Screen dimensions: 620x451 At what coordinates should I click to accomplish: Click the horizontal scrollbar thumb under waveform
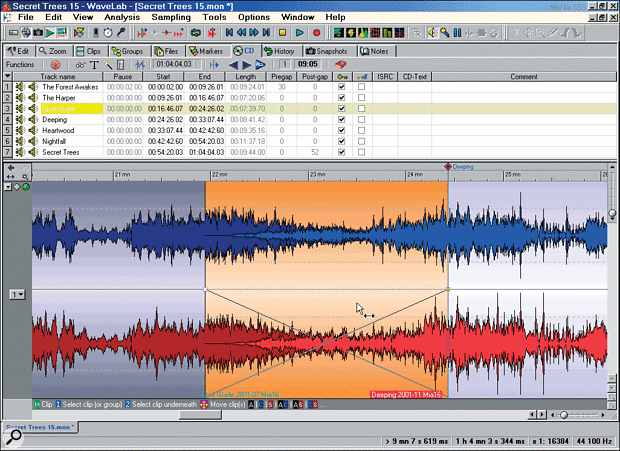(x=200, y=415)
